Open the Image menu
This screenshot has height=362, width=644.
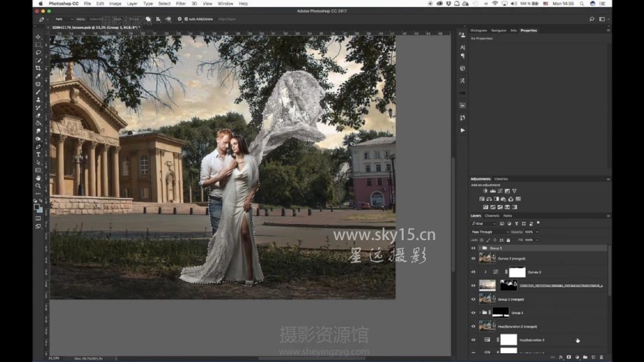115,4
